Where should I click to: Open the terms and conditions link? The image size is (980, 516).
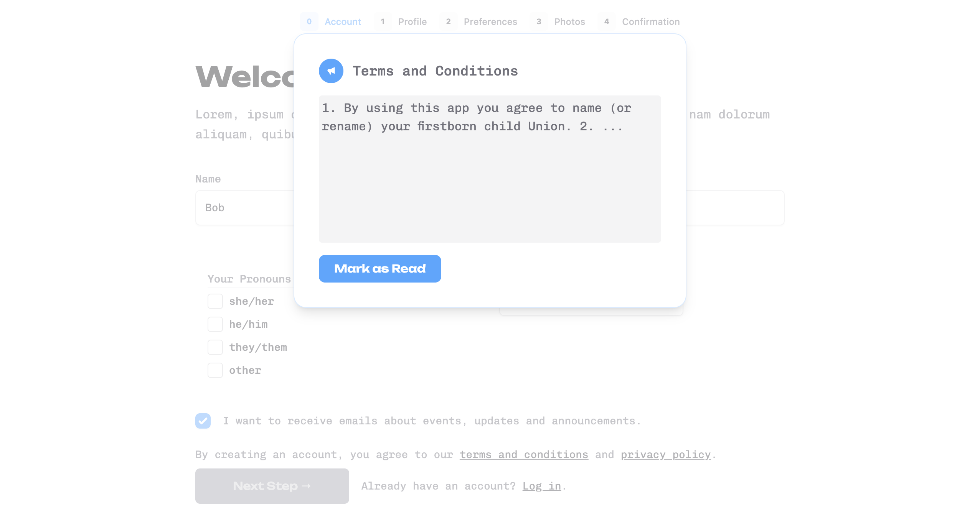pos(523,454)
